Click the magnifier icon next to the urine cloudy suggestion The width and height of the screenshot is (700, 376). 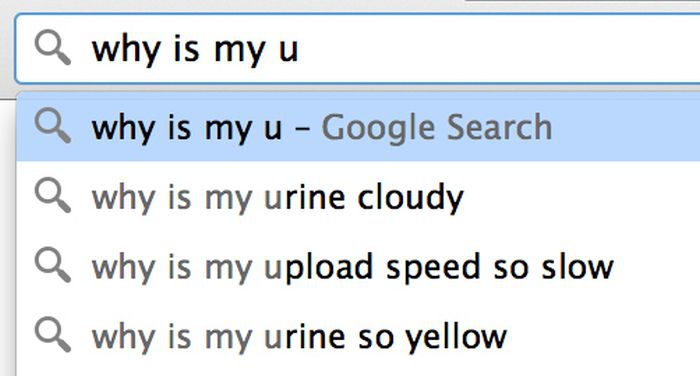coord(53,196)
